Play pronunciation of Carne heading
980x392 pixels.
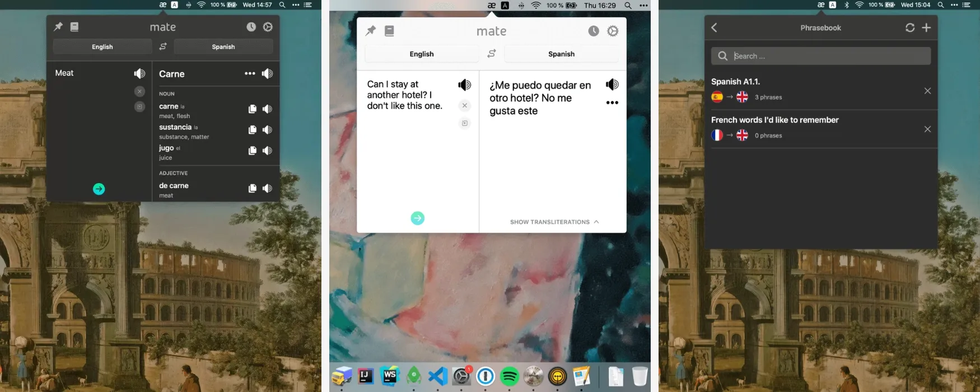pyautogui.click(x=267, y=73)
